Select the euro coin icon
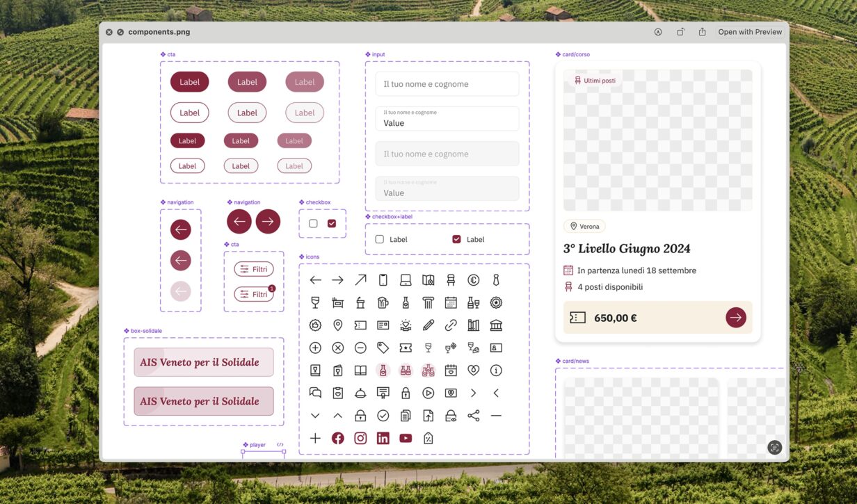857x504 pixels. pyautogui.click(x=473, y=280)
